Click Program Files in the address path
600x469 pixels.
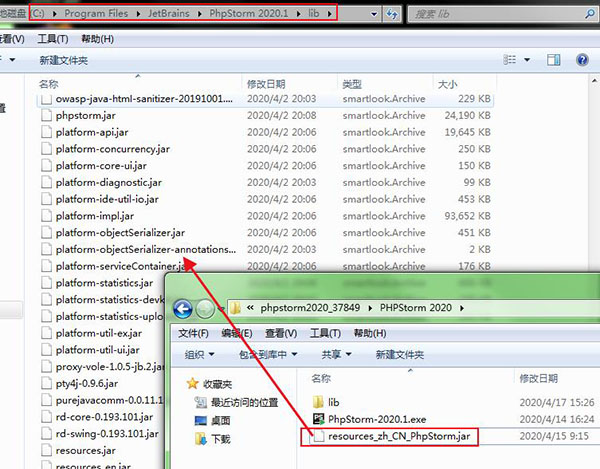96,14
